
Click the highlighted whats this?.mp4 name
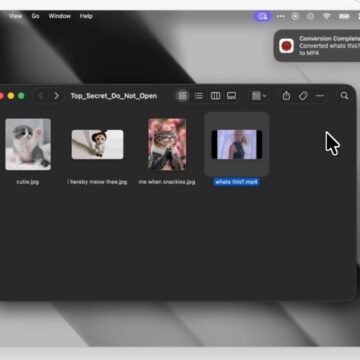[x=236, y=182]
